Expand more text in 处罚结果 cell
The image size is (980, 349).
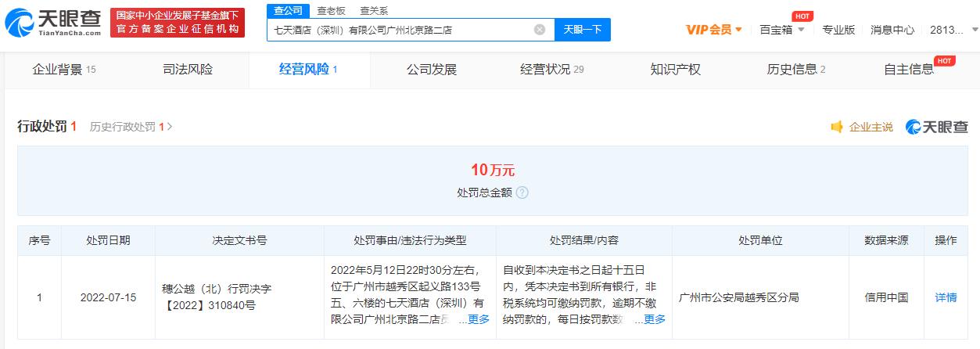point(654,319)
